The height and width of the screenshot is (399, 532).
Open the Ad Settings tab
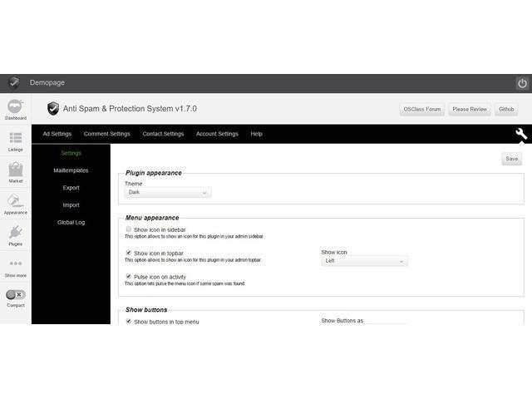pos(57,134)
